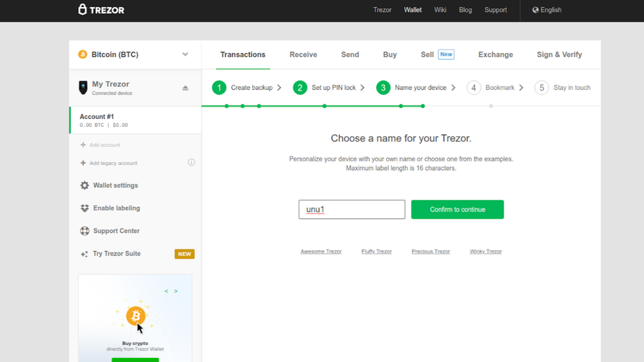Switch to the Receive tab
This screenshot has width=644, height=362.
click(x=303, y=55)
